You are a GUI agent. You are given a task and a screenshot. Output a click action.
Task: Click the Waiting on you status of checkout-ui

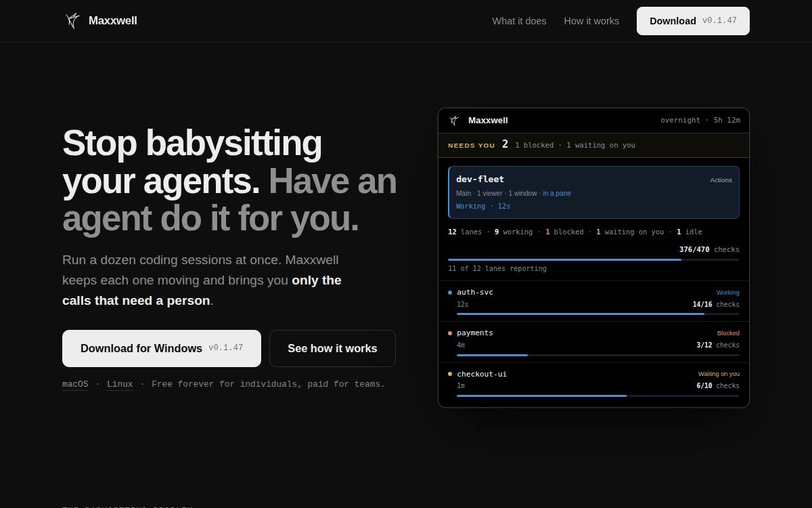pyautogui.click(x=719, y=374)
